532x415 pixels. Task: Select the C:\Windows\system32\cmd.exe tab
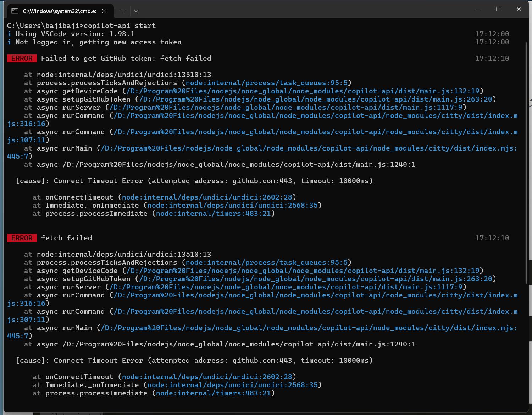(x=59, y=11)
